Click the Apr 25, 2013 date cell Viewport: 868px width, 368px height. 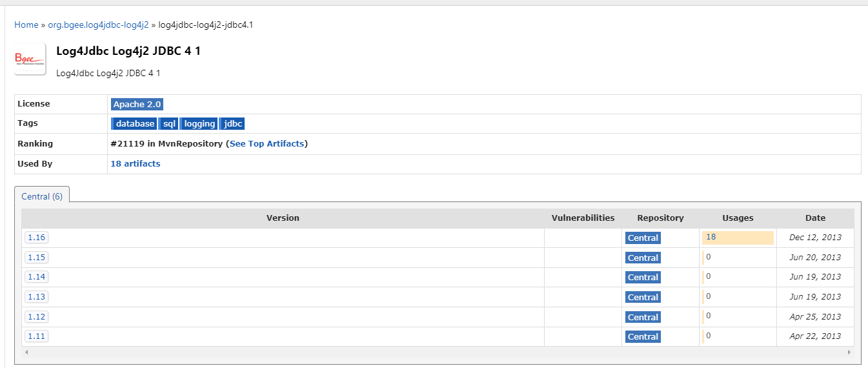point(815,316)
